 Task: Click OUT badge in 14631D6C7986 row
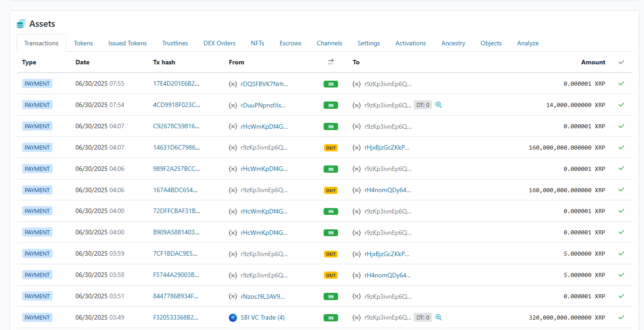tap(331, 148)
